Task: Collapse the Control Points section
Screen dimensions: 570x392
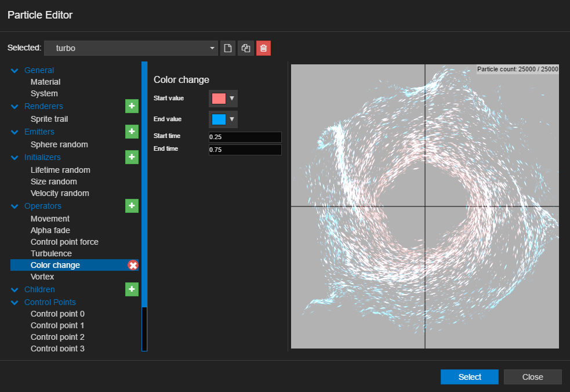Action: (15, 303)
